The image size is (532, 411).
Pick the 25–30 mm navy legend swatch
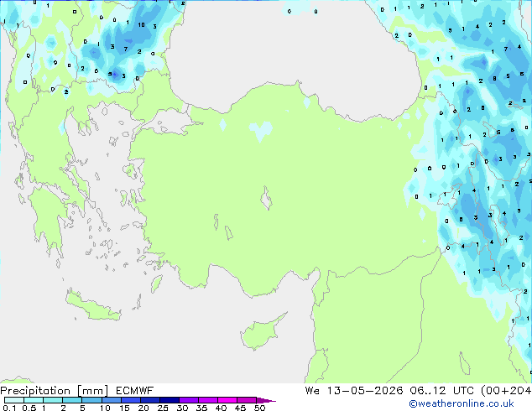coord(170,400)
